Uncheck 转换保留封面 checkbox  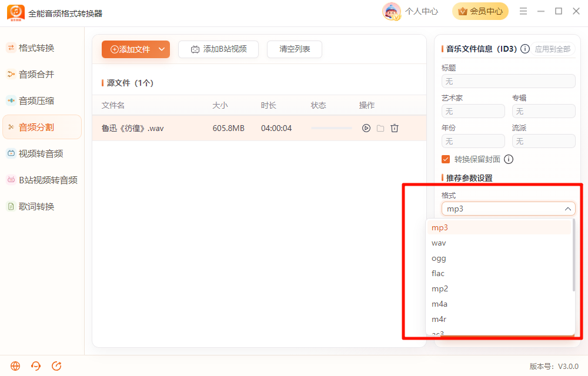446,159
